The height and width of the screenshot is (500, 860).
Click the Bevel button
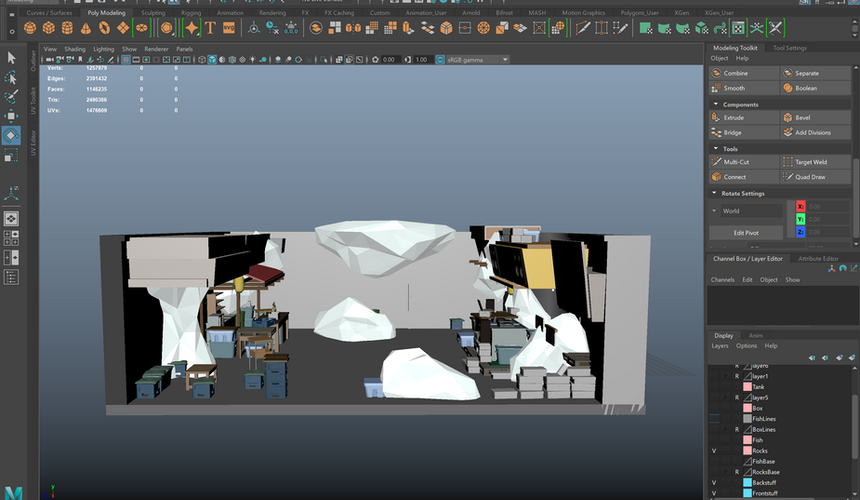click(816, 117)
